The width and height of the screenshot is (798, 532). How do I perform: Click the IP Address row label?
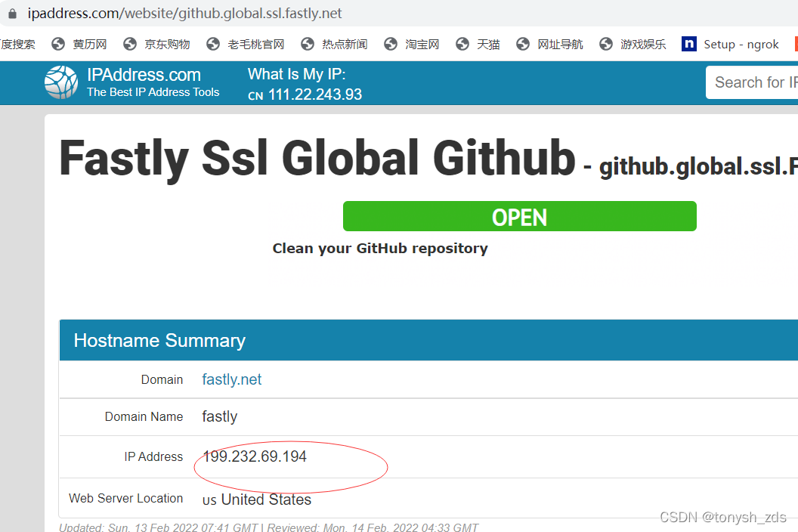click(153, 456)
